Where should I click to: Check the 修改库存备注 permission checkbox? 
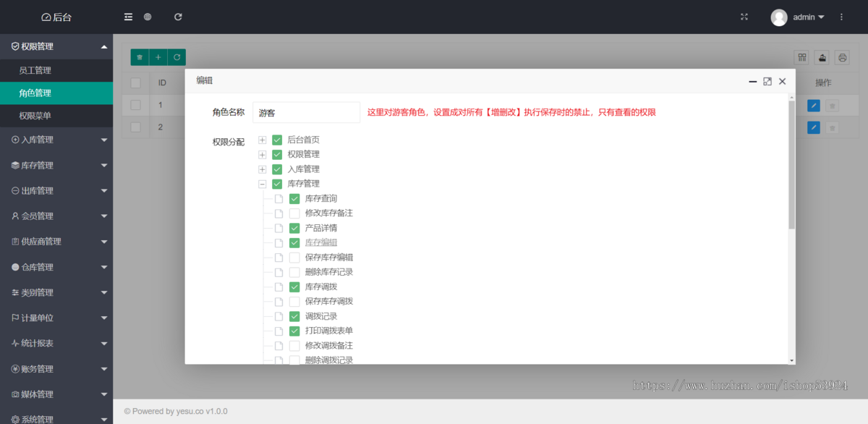294,213
